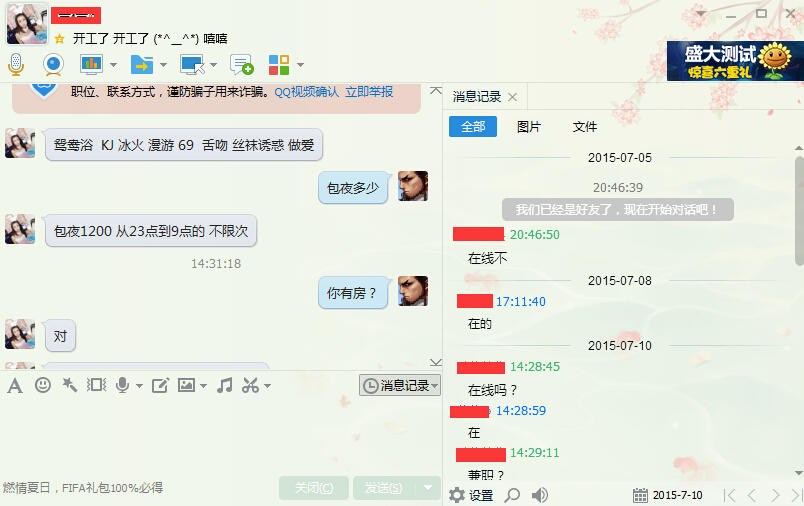Click the remote desktop screen icon

click(x=192, y=65)
